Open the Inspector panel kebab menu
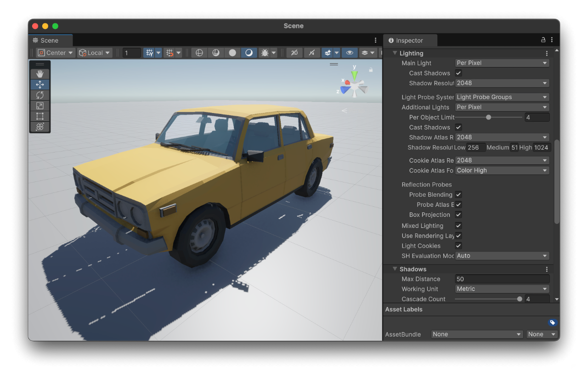The width and height of the screenshot is (588, 378). point(552,40)
